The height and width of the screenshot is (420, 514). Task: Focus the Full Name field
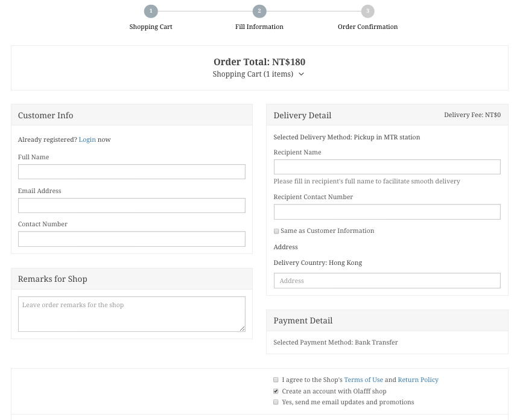(132, 172)
